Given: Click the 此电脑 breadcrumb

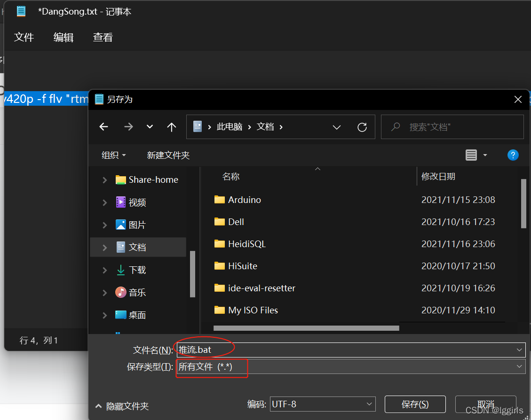Looking at the screenshot, I should pyautogui.click(x=229, y=127).
